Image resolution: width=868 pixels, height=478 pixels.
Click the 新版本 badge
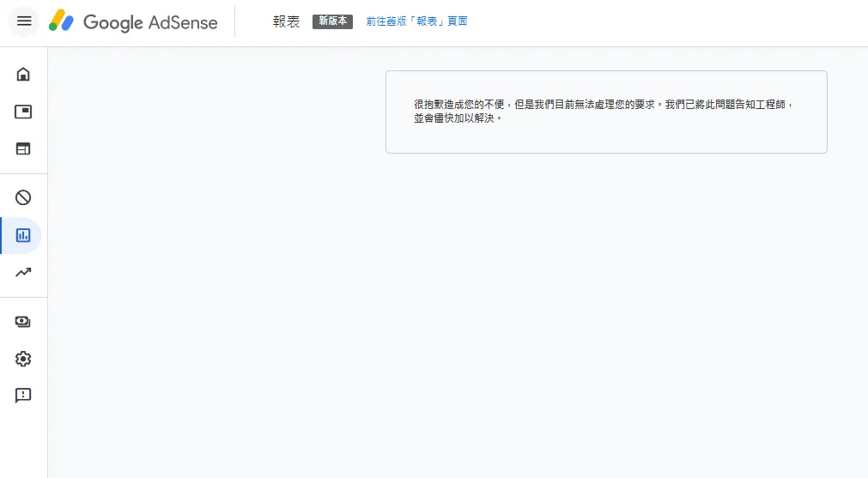click(332, 21)
